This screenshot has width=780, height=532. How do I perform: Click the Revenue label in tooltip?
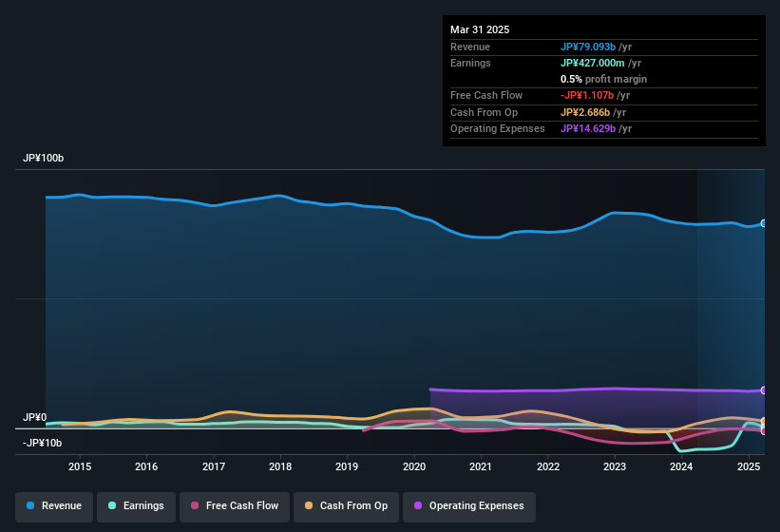click(470, 47)
